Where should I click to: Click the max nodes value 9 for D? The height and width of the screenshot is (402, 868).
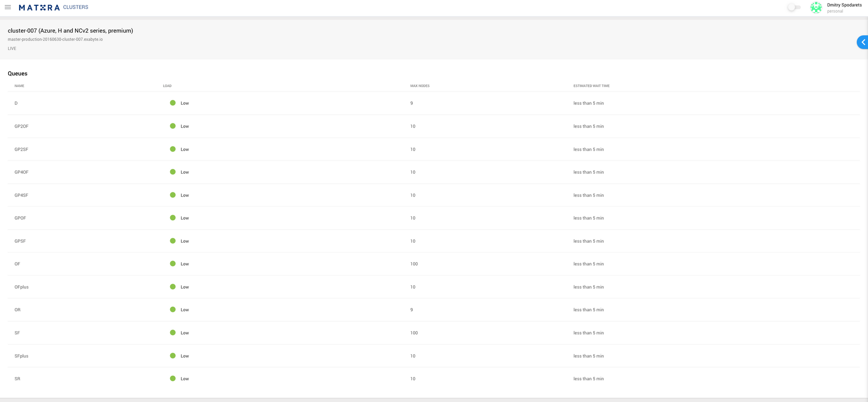tap(411, 103)
